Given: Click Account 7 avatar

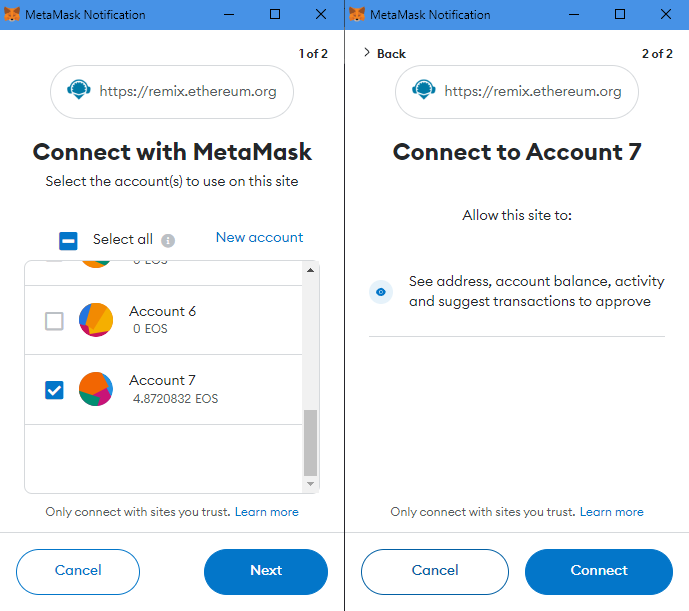Looking at the screenshot, I should 96,389.
